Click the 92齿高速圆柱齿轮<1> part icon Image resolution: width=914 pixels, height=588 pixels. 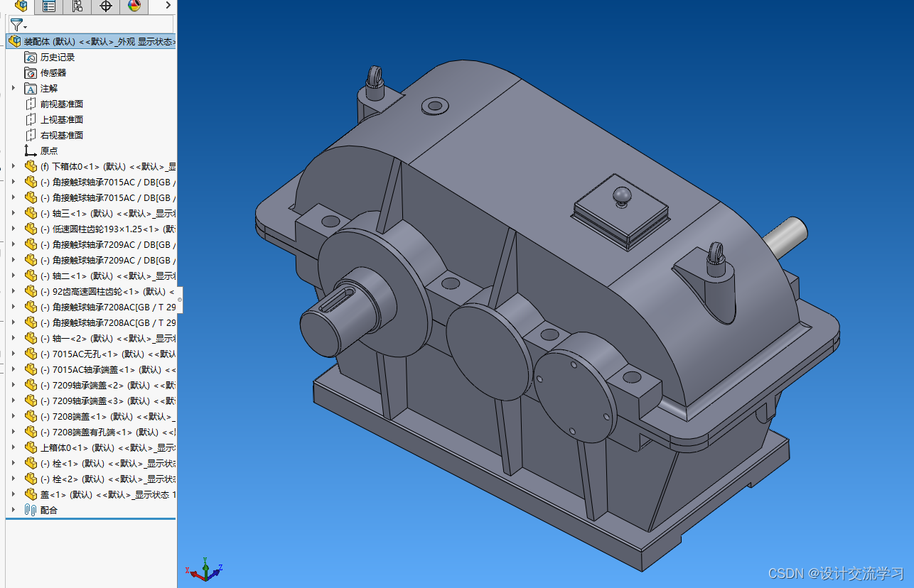30,291
